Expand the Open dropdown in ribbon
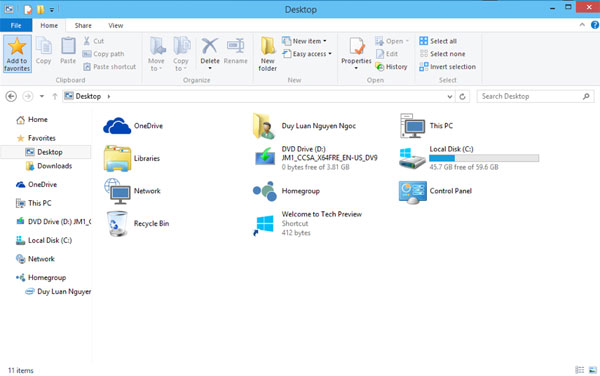 pos(392,41)
